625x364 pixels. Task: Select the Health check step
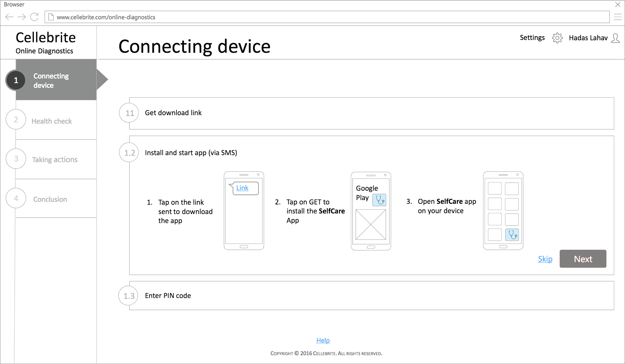(51, 121)
